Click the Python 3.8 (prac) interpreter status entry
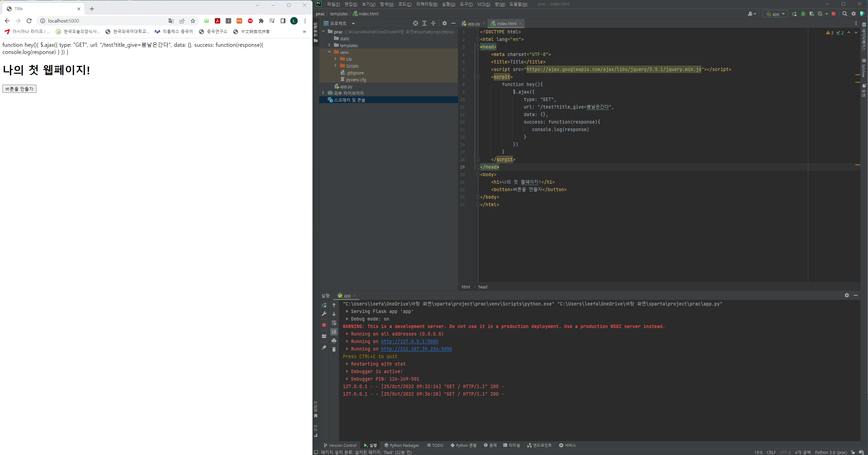868x455 pixels. (x=831, y=452)
